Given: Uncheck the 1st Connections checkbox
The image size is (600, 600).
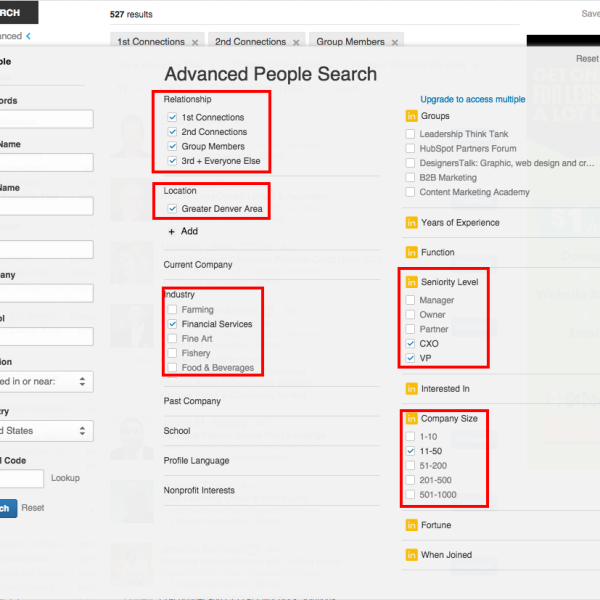Looking at the screenshot, I should pyautogui.click(x=173, y=117).
